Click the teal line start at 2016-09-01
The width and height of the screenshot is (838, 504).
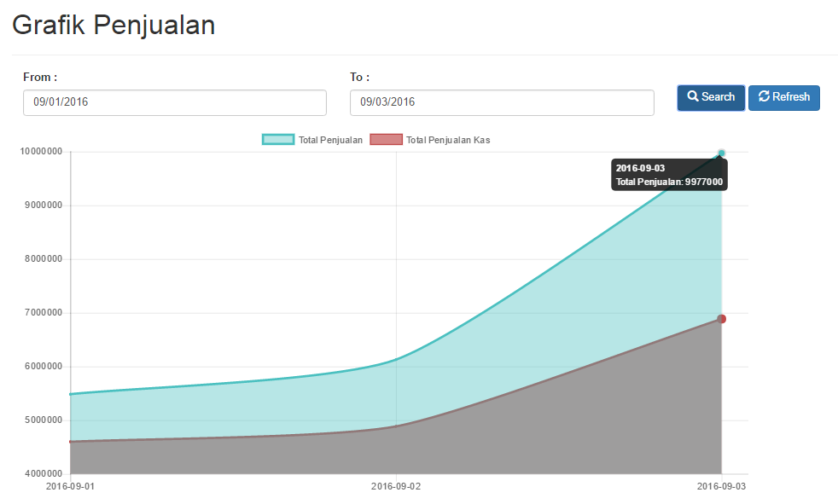click(x=71, y=395)
